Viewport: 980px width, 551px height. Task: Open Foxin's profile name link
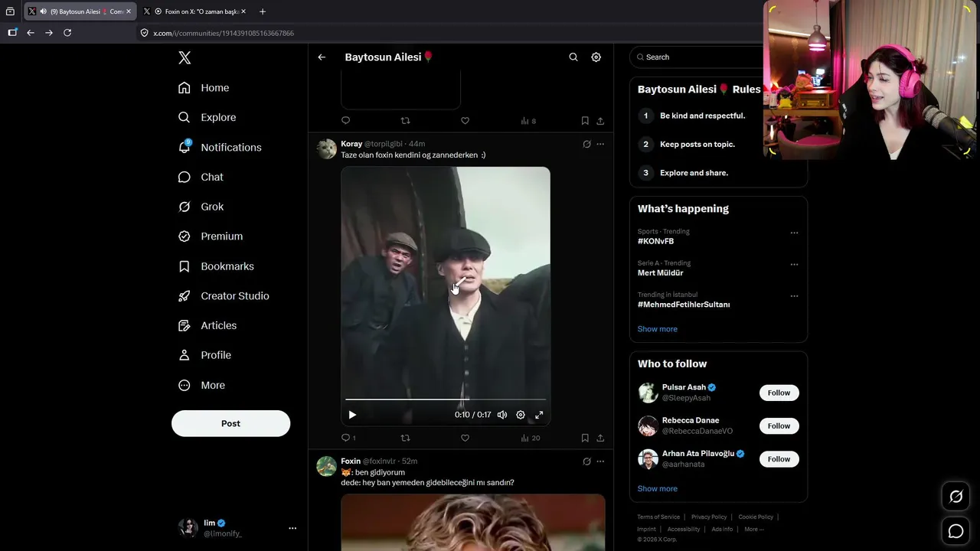[x=351, y=461]
